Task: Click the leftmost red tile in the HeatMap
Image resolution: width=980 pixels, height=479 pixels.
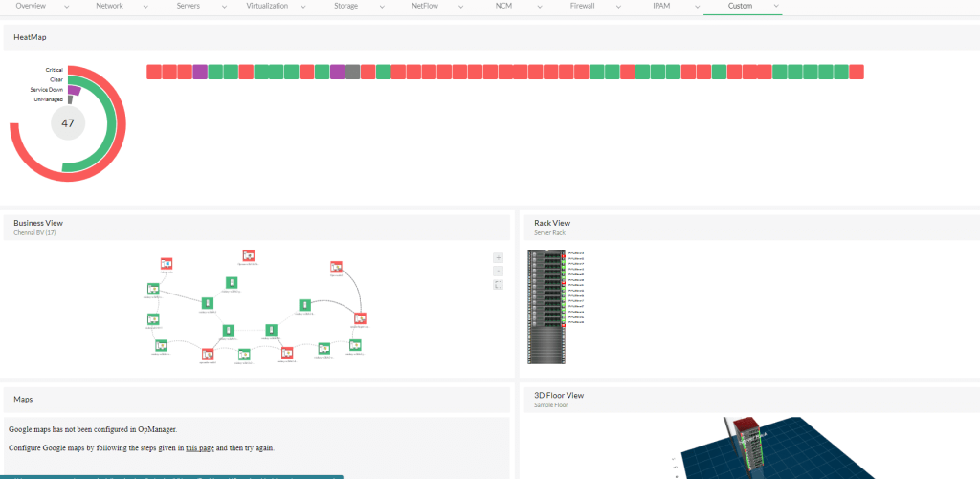Action: pyautogui.click(x=154, y=72)
